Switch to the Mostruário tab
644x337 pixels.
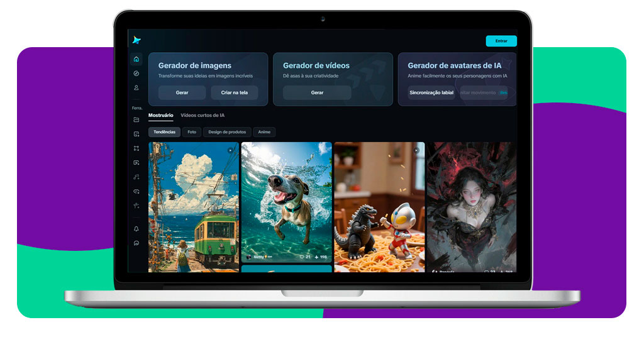tap(160, 115)
